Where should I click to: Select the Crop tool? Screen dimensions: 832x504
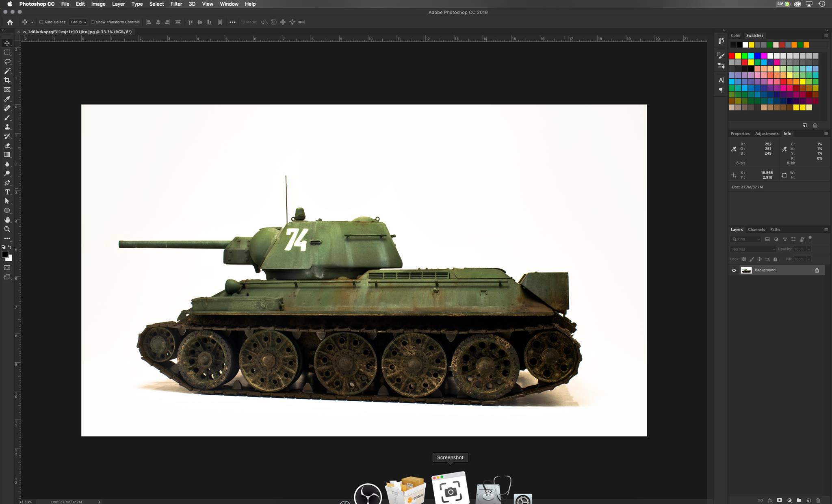click(x=7, y=80)
